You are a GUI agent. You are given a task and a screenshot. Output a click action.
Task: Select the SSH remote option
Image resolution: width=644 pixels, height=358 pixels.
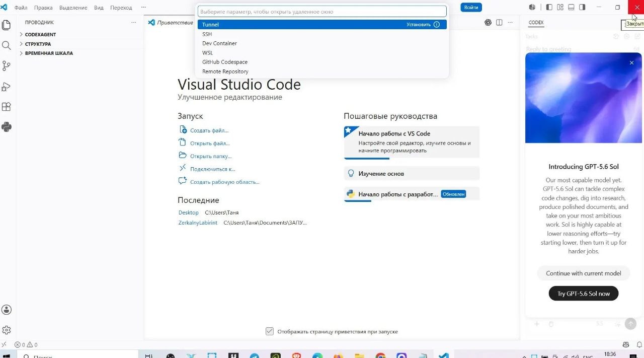point(322,34)
